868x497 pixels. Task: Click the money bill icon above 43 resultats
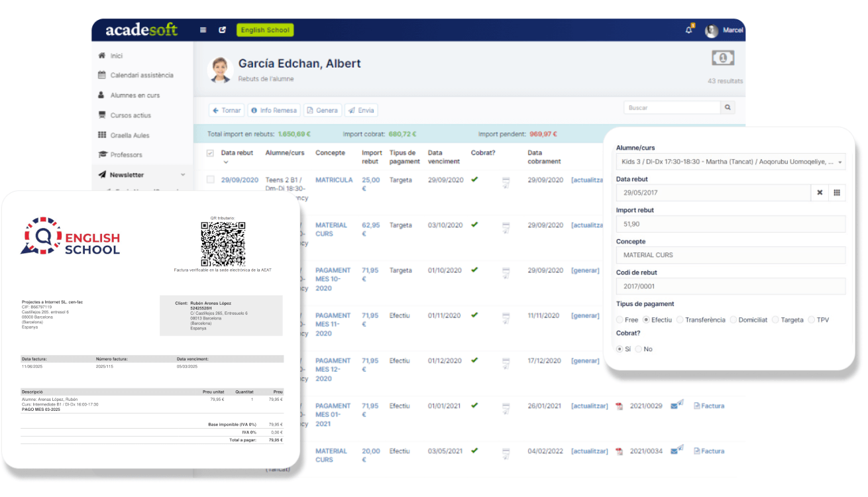pos(723,58)
